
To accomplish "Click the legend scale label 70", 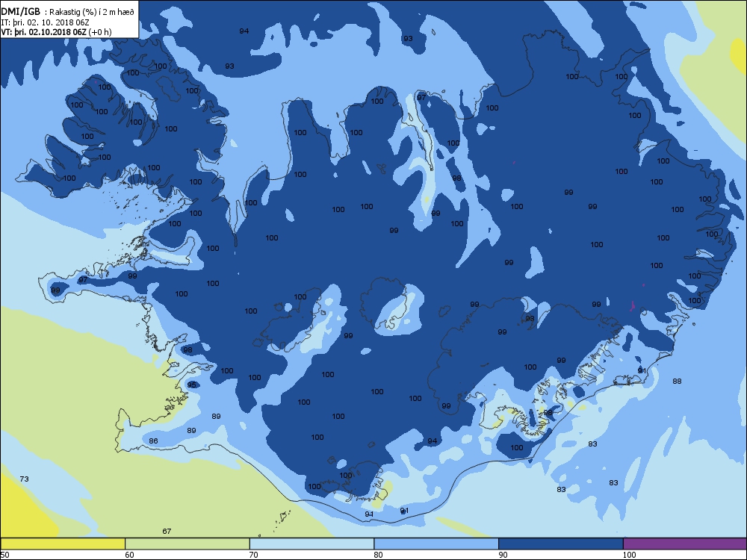I will point(254,554).
